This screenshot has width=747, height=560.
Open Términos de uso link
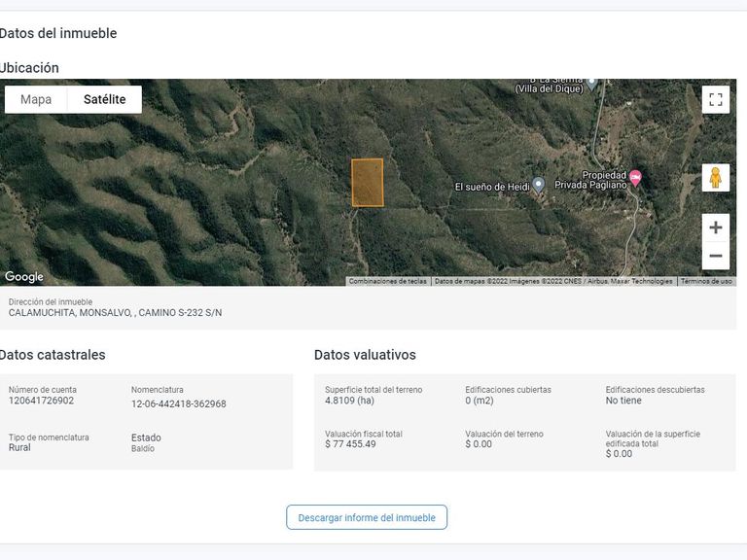click(706, 282)
